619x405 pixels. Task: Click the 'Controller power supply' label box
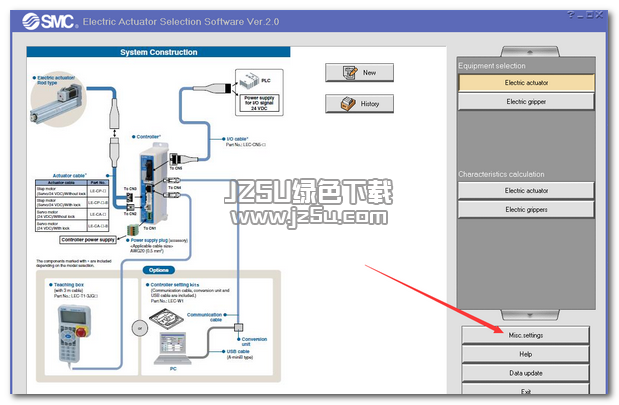88,240
